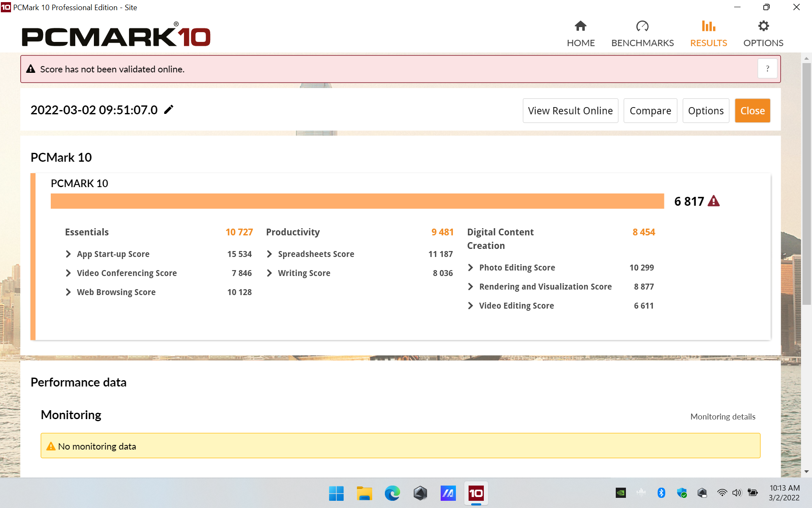Click the Productivity score 9 481
812x508 pixels.
pos(442,232)
